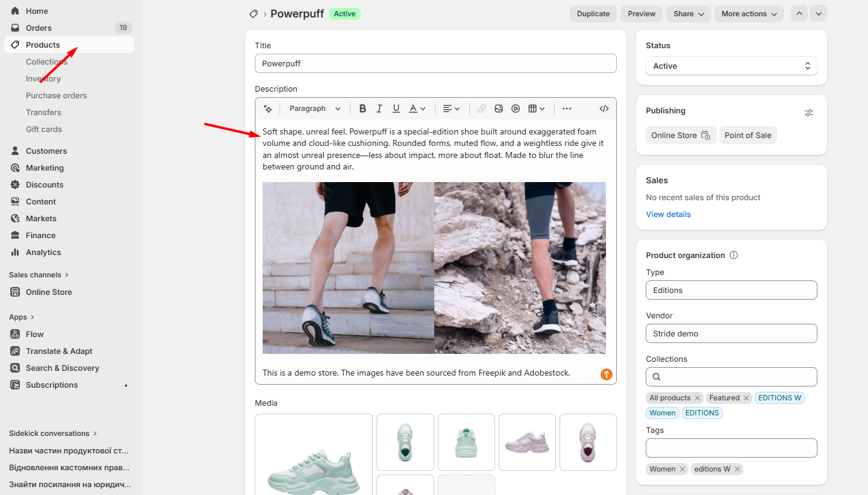Click the Online Store publishing chip
Image resolution: width=868 pixels, height=495 pixels.
click(681, 135)
